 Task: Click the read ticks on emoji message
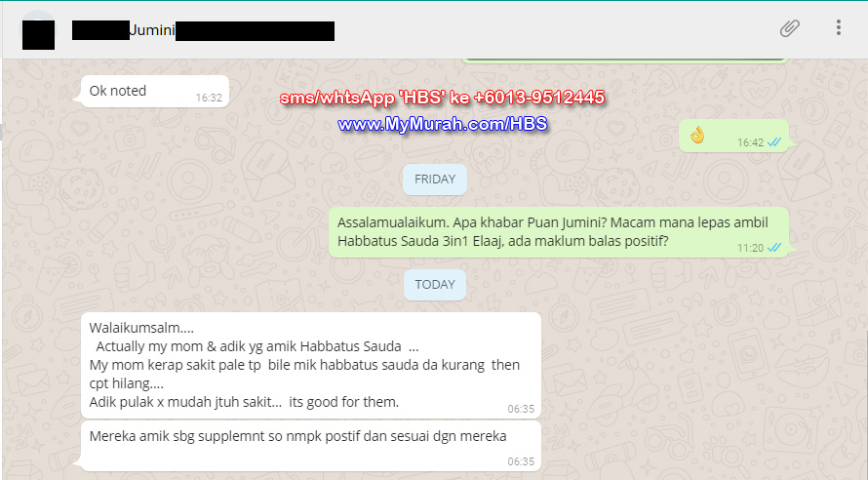point(774,142)
